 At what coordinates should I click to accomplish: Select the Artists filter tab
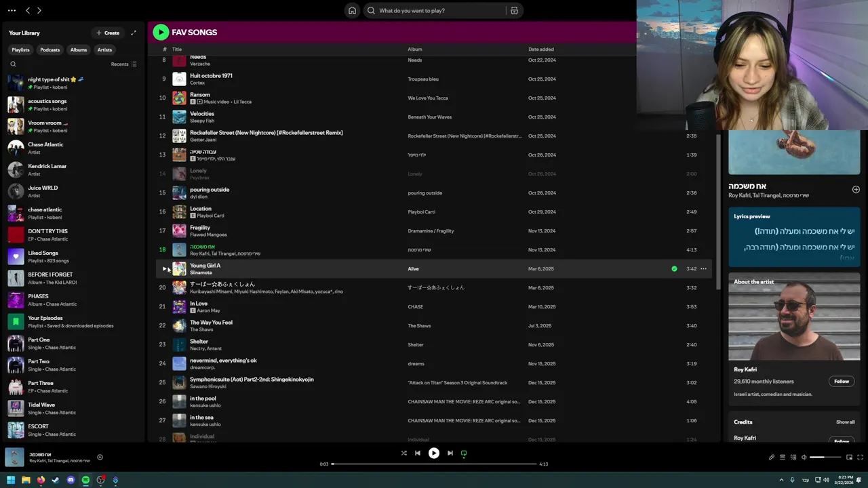point(104,49)
